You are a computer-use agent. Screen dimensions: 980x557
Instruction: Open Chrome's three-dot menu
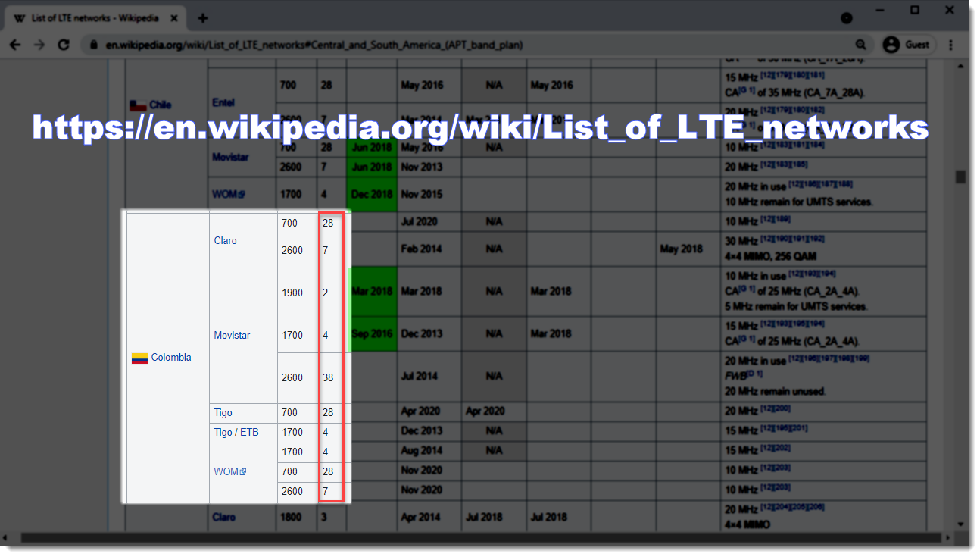click(951, 45)
